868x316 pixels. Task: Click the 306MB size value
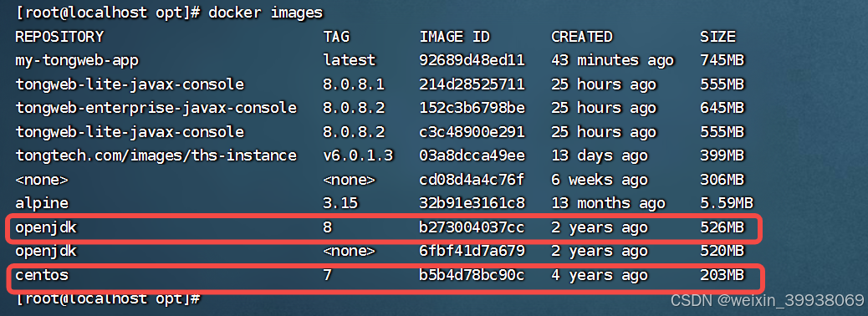click(722, 180)
